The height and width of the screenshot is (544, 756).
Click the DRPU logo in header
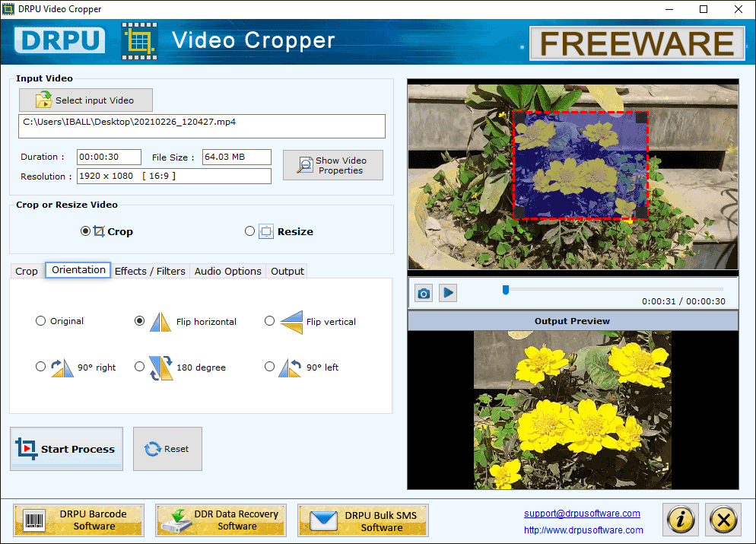pos(60,40)
